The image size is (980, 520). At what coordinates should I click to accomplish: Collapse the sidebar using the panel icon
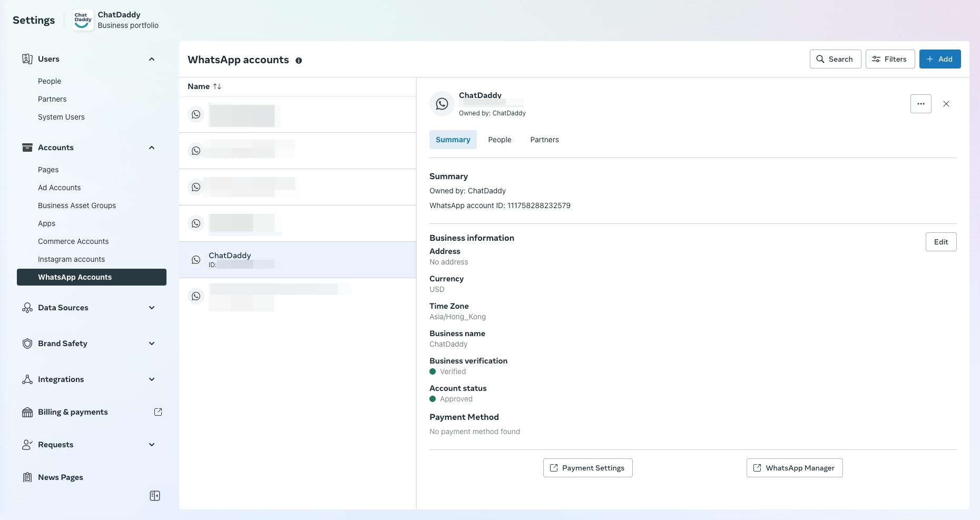pos(155,496)
